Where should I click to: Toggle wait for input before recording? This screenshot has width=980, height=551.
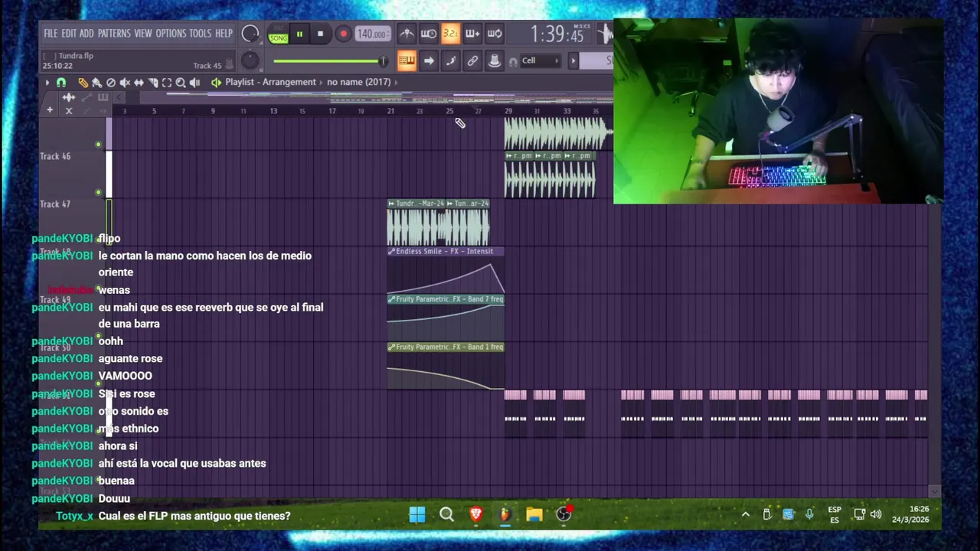coord(429,34)
